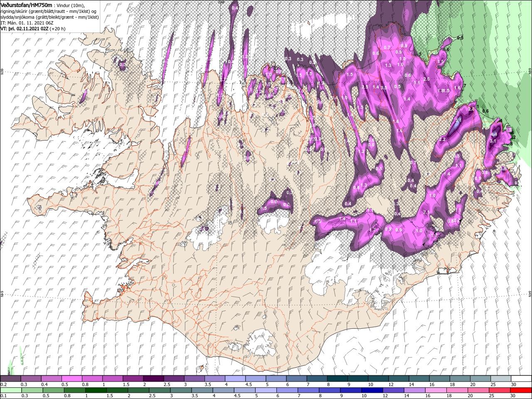Pick the top-row legend swatch labeled 6

(296, 379)
